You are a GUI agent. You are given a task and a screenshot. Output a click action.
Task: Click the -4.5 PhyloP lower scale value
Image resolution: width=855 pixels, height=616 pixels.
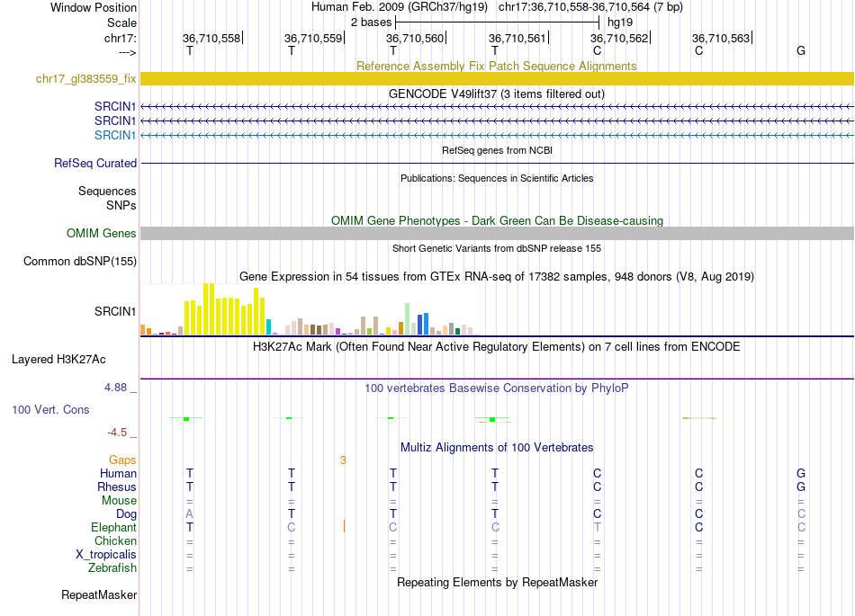[x=117, y=433]
